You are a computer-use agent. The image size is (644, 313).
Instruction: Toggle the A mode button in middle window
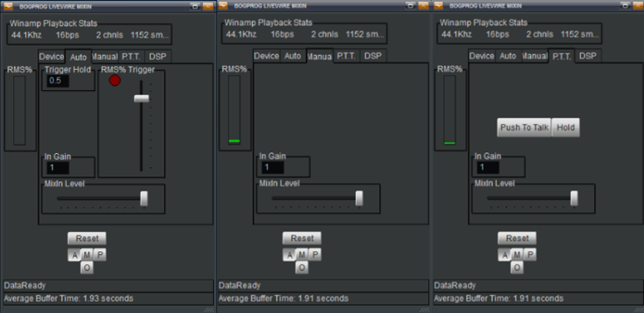(x=290, y=255)
